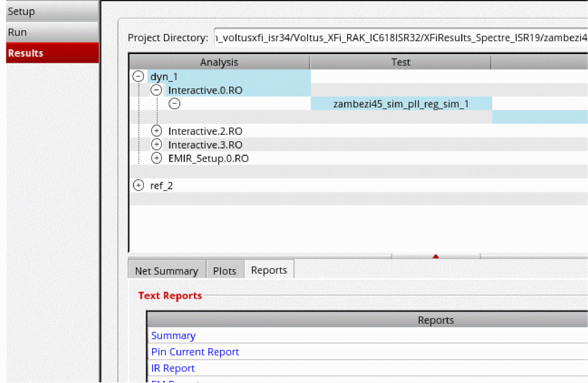588x383 pixels.
Task: Select the zambezi45_sim_pll_reg_sim_1 test cell
Action: click(401, 104)
